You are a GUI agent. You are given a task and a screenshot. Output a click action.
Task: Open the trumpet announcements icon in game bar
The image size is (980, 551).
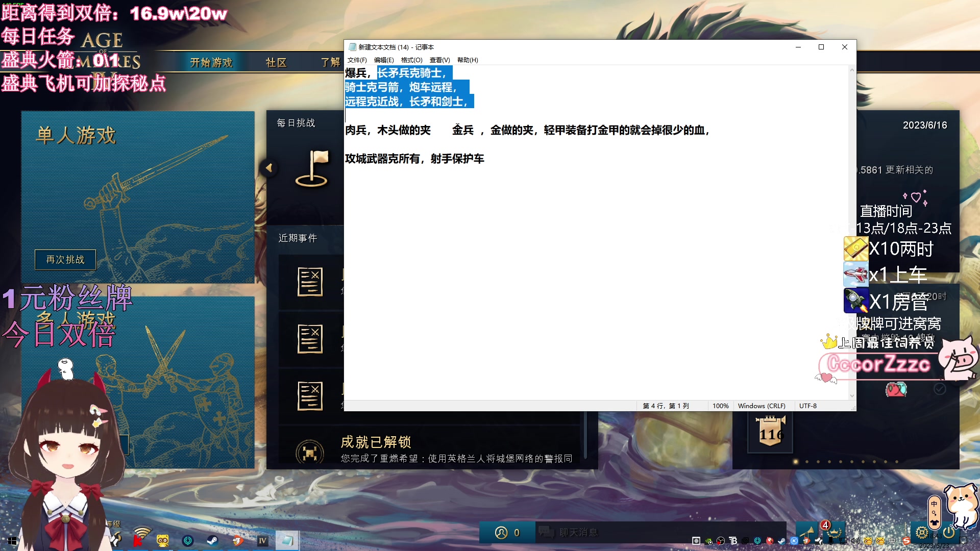[806, 533]
